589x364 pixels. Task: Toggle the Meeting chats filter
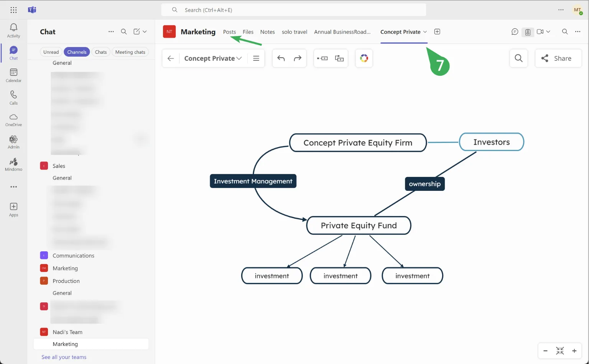[130, 52]
